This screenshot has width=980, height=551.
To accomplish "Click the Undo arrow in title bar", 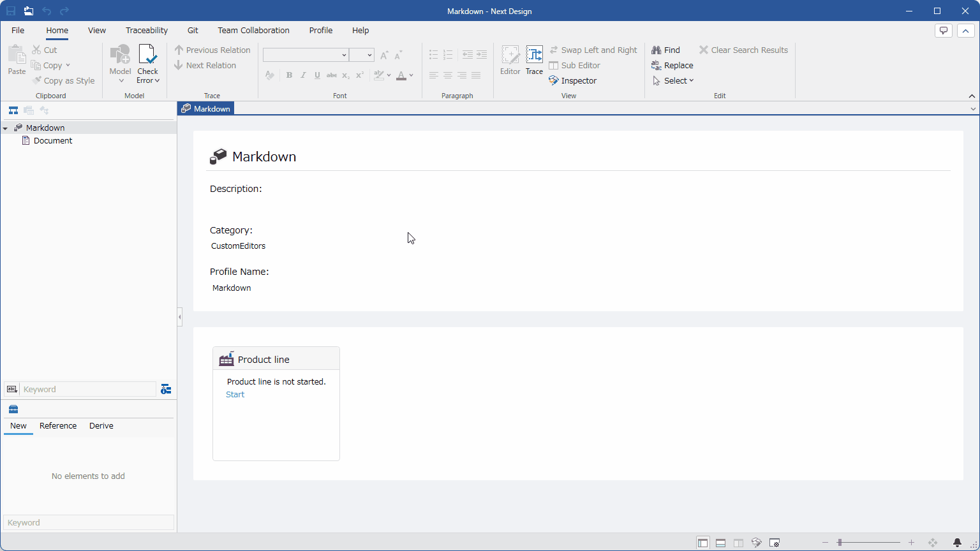I will (x=47, y=11).
